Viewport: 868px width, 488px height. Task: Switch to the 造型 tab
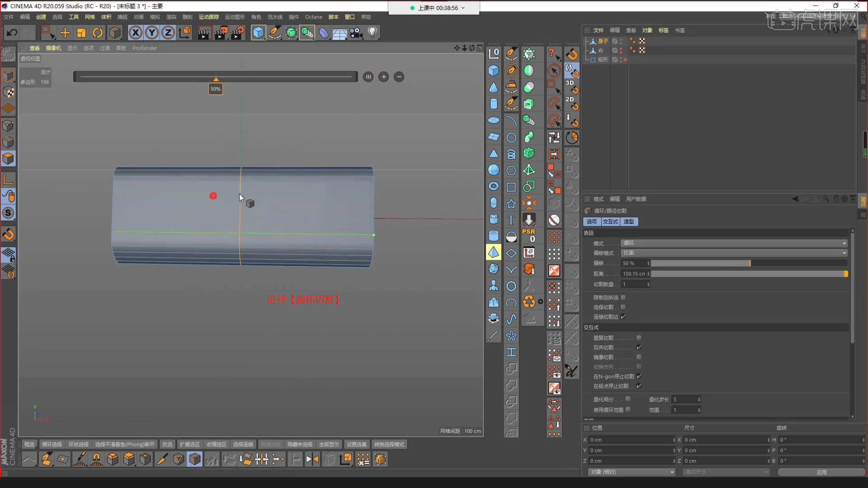click(629, 221)
